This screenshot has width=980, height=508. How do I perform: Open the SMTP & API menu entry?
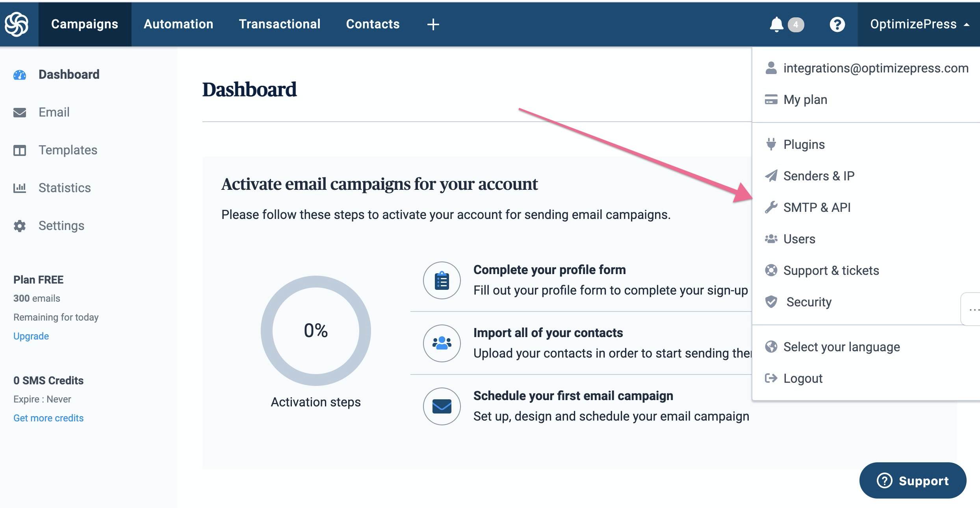click(x=817, y=208)
